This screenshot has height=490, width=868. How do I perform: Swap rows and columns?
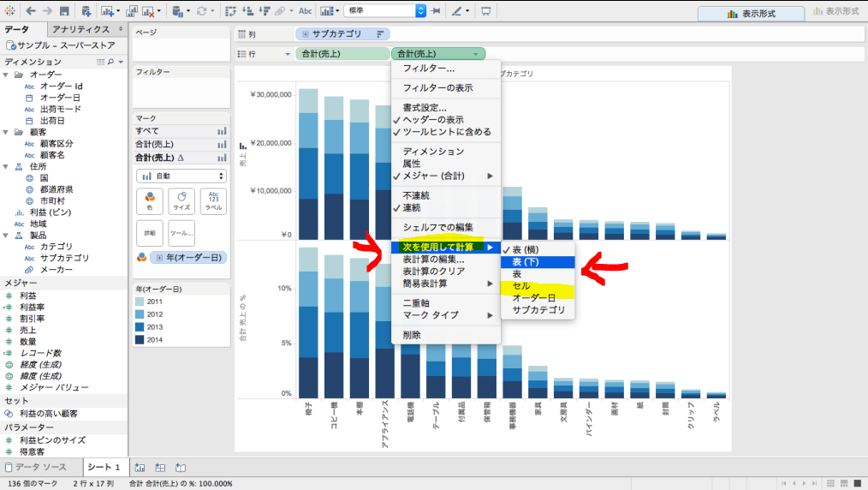[x=231, y=10]
